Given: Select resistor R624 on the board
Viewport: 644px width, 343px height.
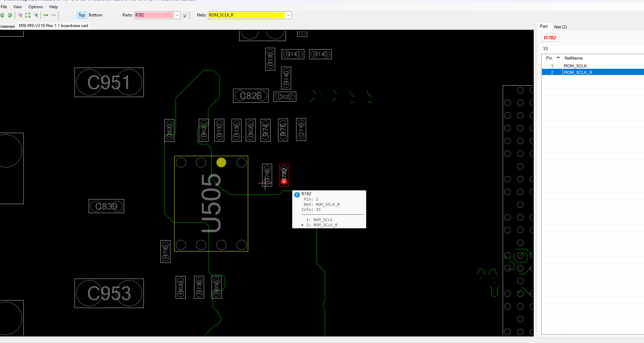Looking at the screenshot, I should pyautogui.click(x=181, y=287).
